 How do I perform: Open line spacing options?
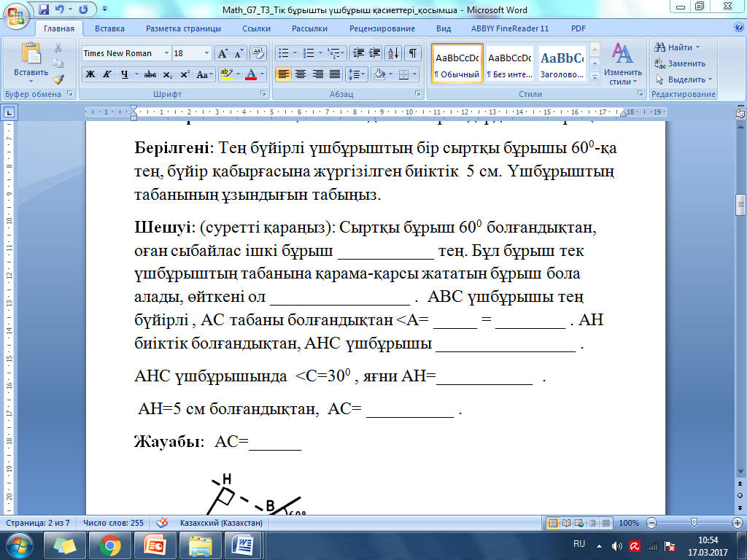(356, 74)
